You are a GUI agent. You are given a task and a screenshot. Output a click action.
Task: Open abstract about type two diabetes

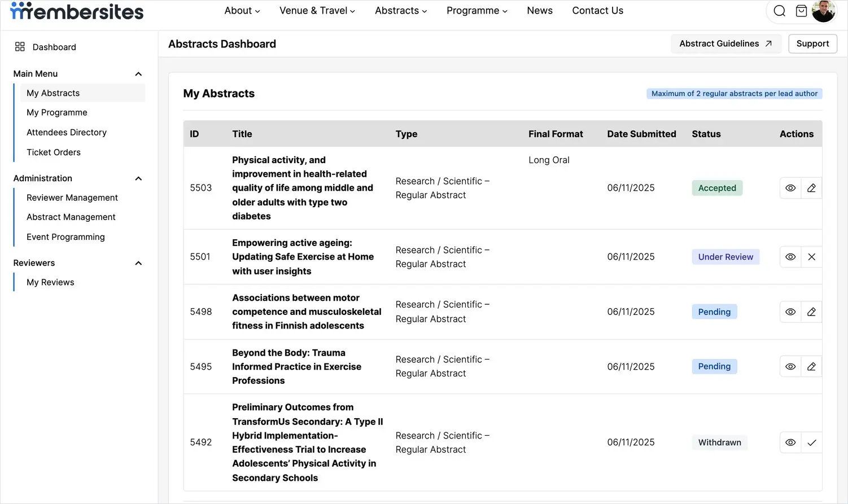tap(303, 188)
